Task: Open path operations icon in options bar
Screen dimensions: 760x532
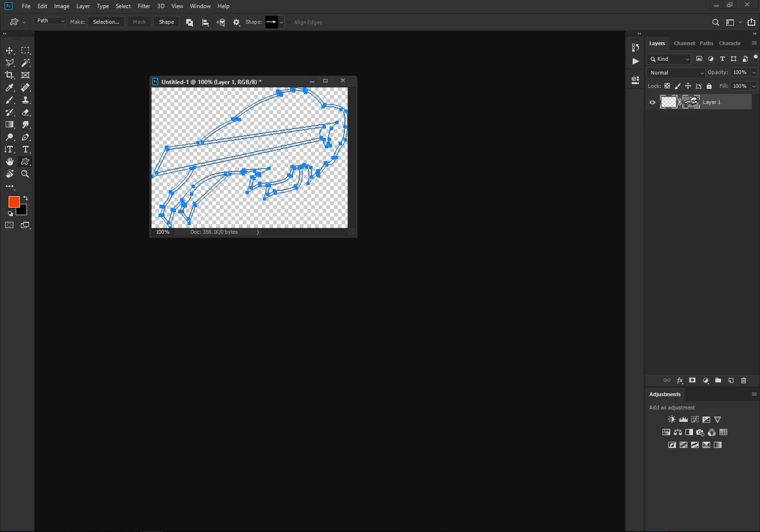Action: [190, 22]
